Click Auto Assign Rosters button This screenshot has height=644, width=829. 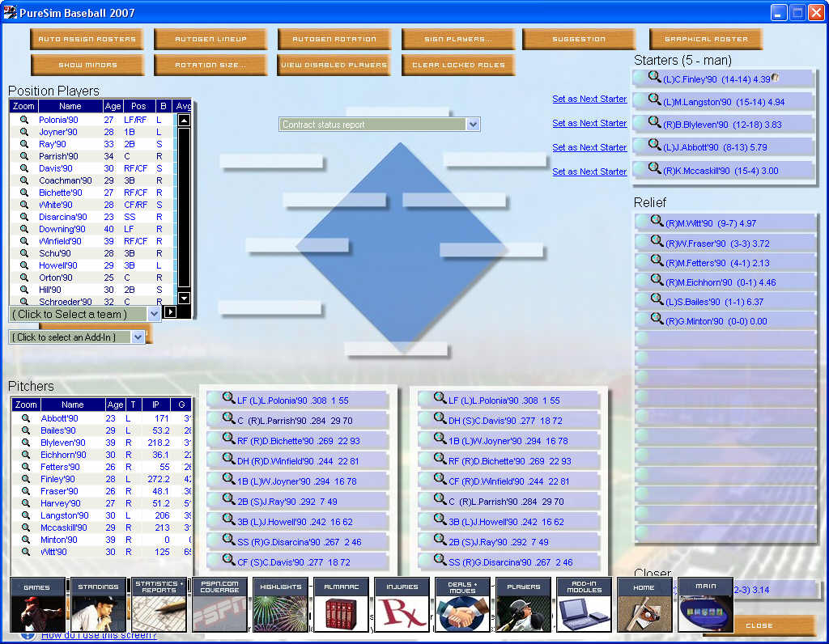[x=87, y=39]
